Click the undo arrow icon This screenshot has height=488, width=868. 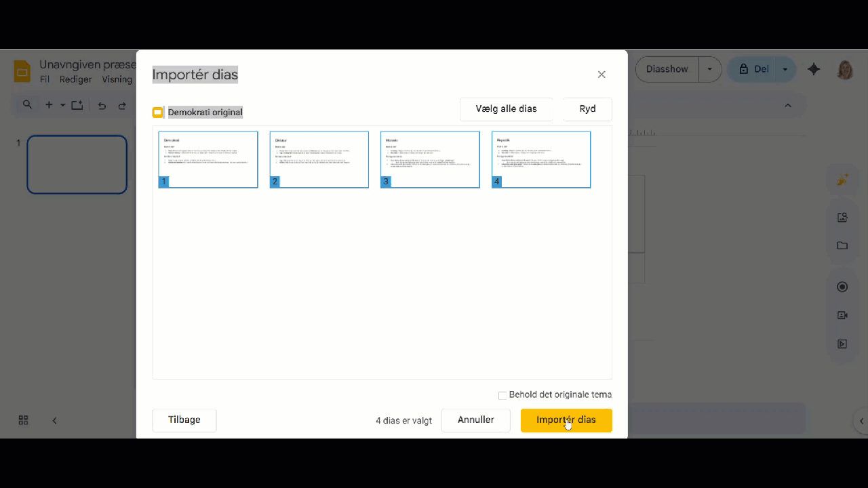102,106
